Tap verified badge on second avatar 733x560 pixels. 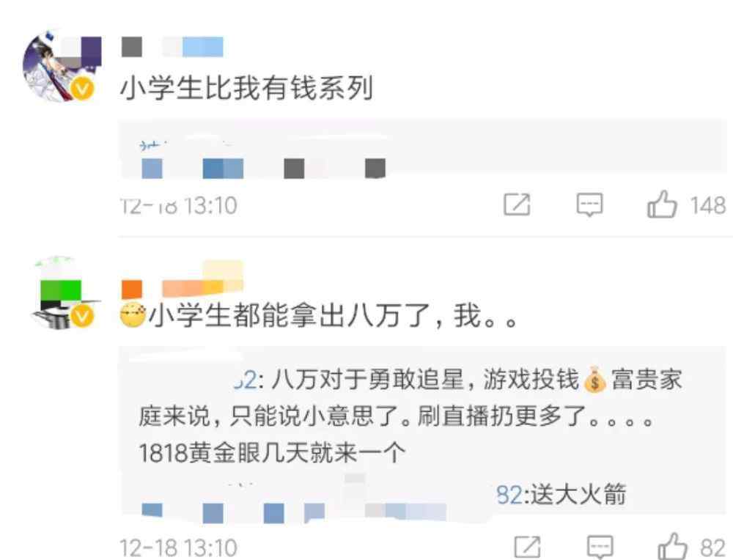coord(83,316)
